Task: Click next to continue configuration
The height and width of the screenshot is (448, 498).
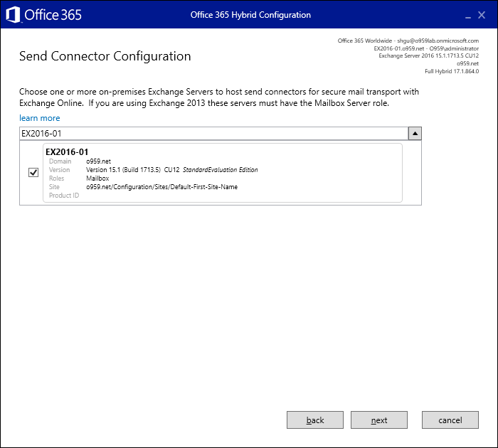Action: [x=379, y=420]
